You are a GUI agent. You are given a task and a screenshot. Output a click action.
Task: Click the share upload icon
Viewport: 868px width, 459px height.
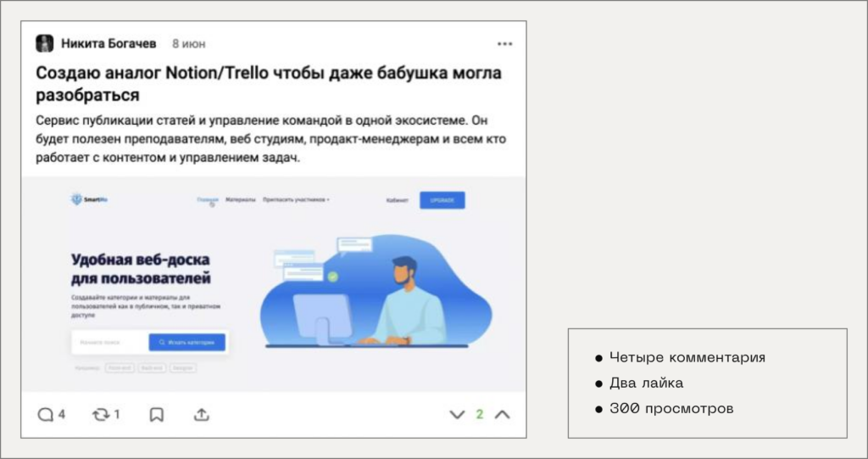[x=202, y=414]
